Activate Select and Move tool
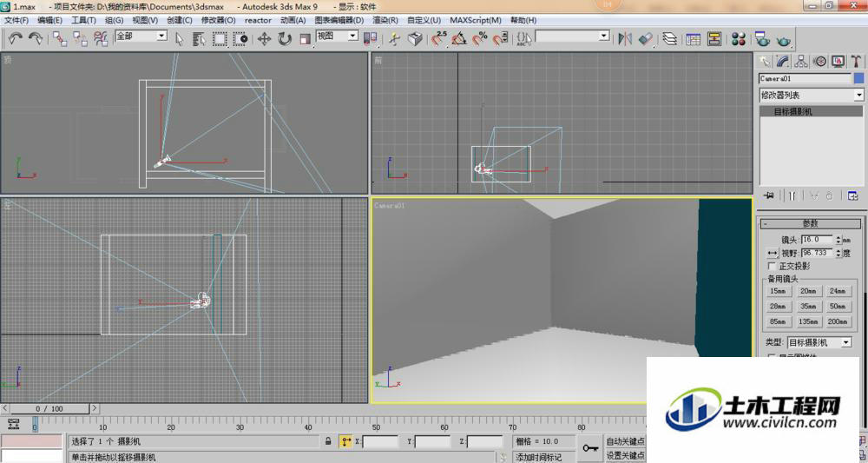The image size is (868, 463). (264, 39)
